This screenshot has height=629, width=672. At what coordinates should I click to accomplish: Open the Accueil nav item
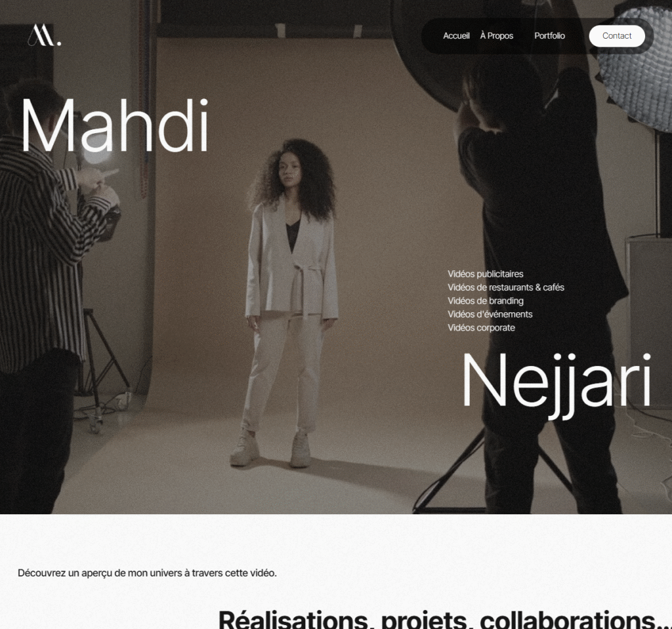(456, 36)
